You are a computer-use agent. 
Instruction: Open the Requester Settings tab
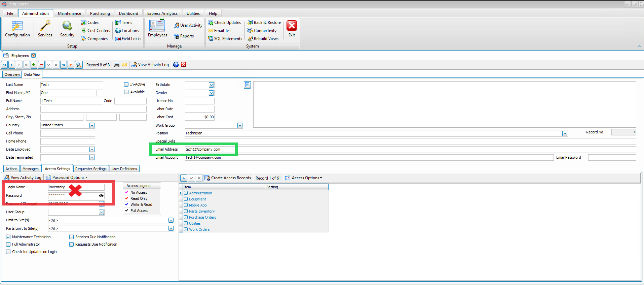[x=91, y=169]
